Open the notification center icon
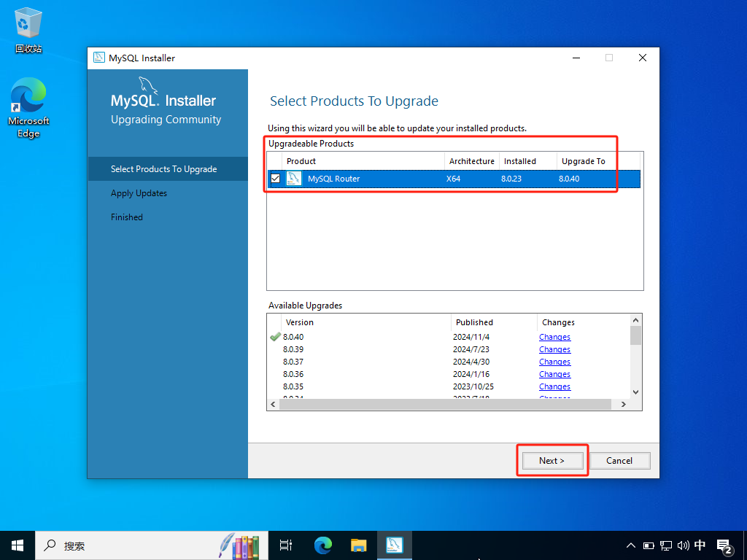The image size is (747, 560). coord(724,545)
